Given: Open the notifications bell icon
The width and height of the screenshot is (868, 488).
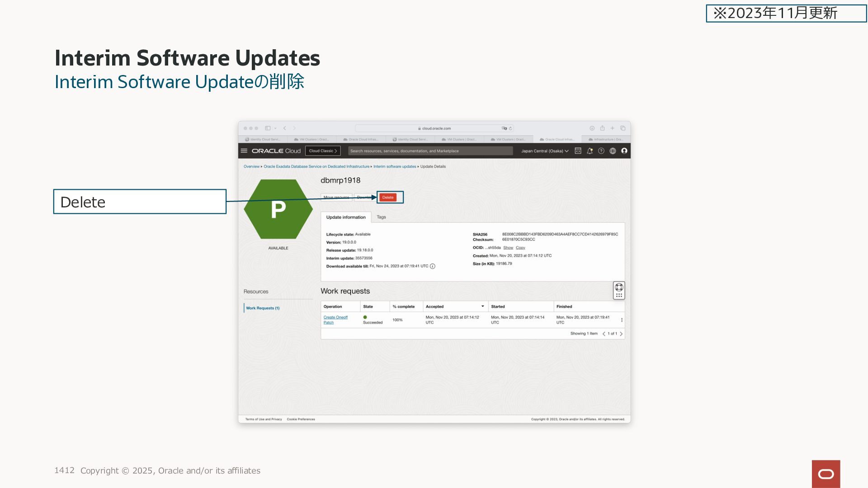Looking at the screenshot, I should [x=590, y=151].
